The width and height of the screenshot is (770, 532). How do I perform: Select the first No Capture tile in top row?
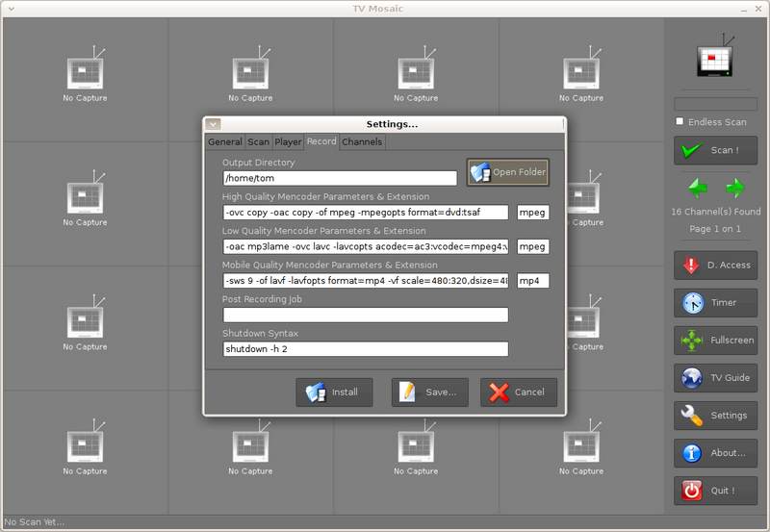tap(86, 80)
